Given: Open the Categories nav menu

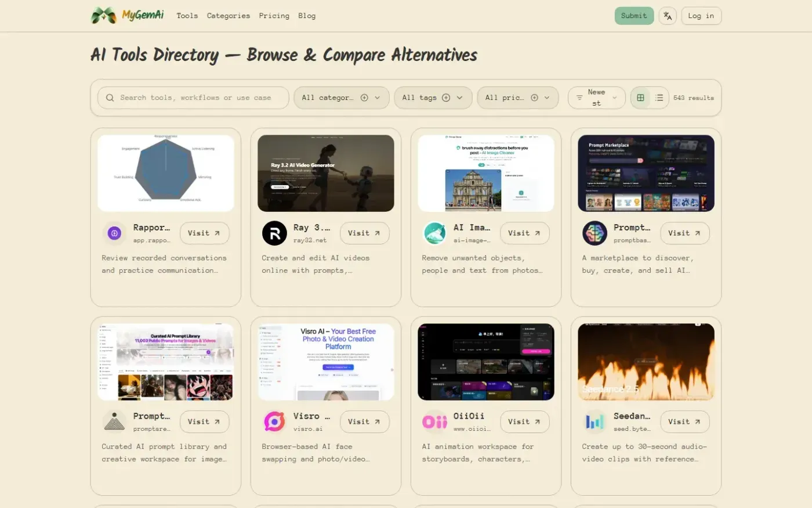Looking at the screenshot, I should (229, 16).
